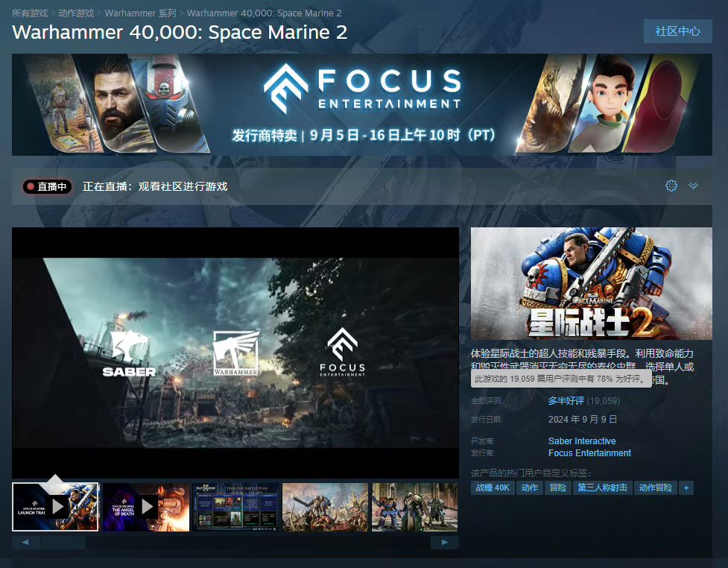Open Saber Interactive developer link

point(582,441)
